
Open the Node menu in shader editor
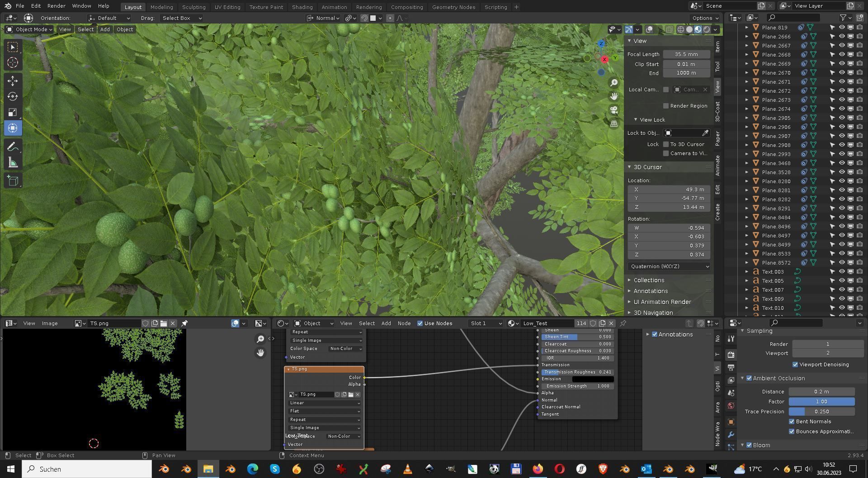coord(404,323)
